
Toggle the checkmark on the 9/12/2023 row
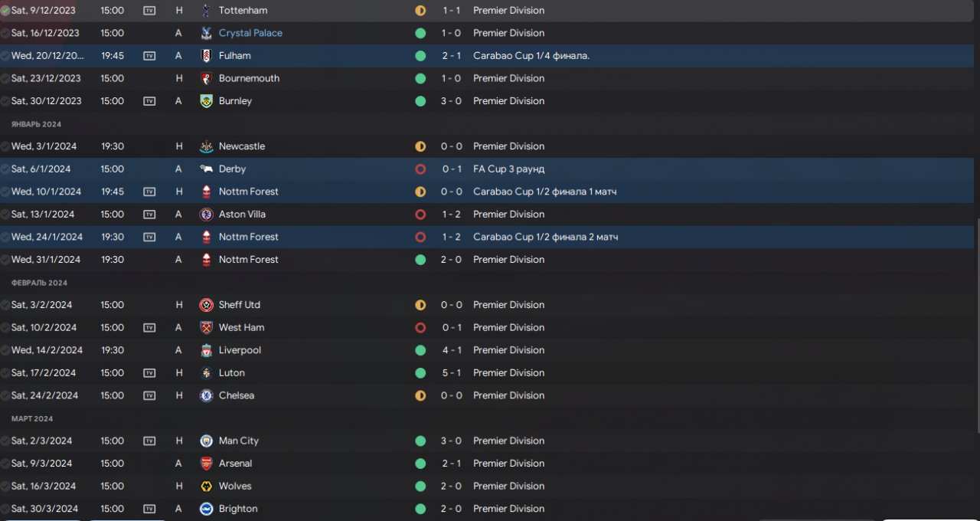(x=5, y=11)
